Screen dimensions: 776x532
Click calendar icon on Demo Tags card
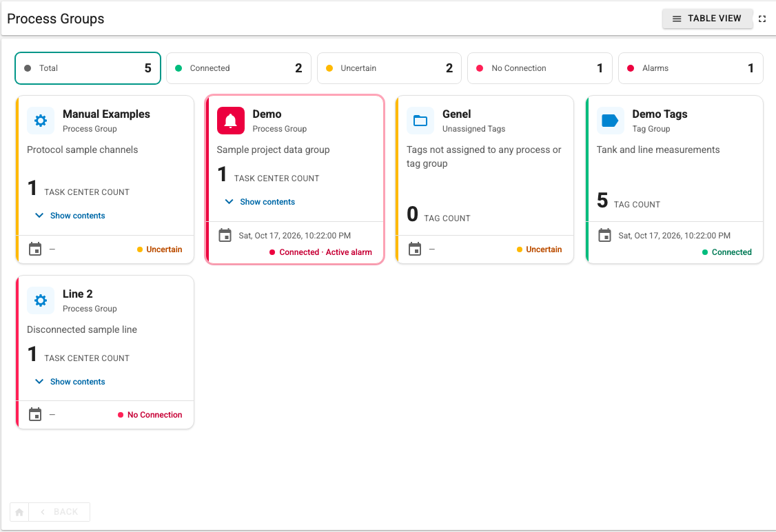[x=605, y=235]
